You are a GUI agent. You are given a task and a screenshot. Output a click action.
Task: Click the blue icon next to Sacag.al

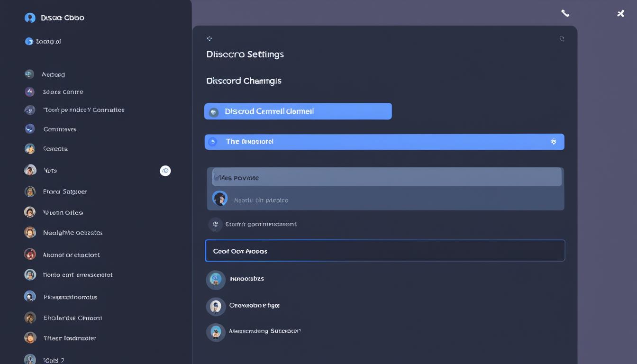click(x=29, y=42)
